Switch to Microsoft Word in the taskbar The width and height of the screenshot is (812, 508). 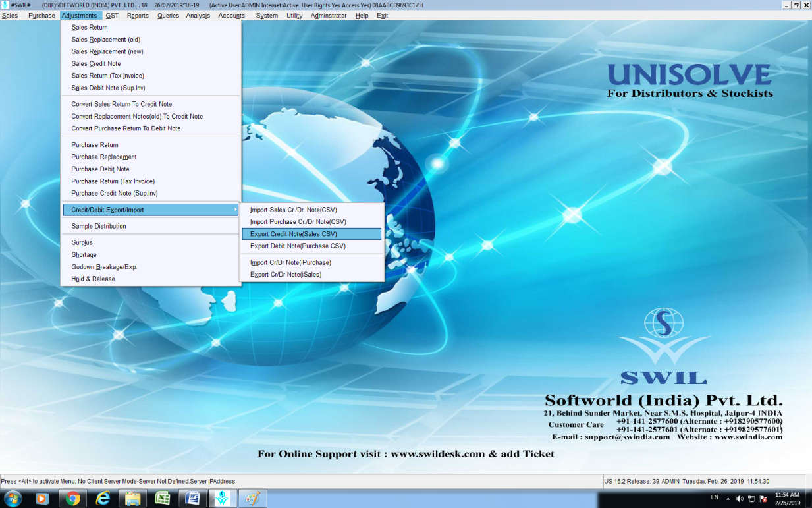(193, 499)
